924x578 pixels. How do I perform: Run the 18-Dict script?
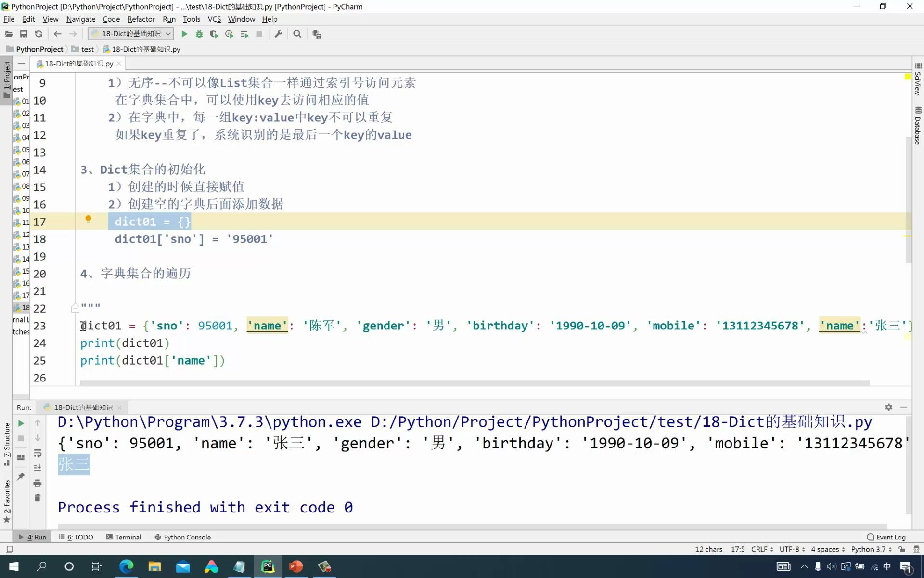[x=184, y=34]
